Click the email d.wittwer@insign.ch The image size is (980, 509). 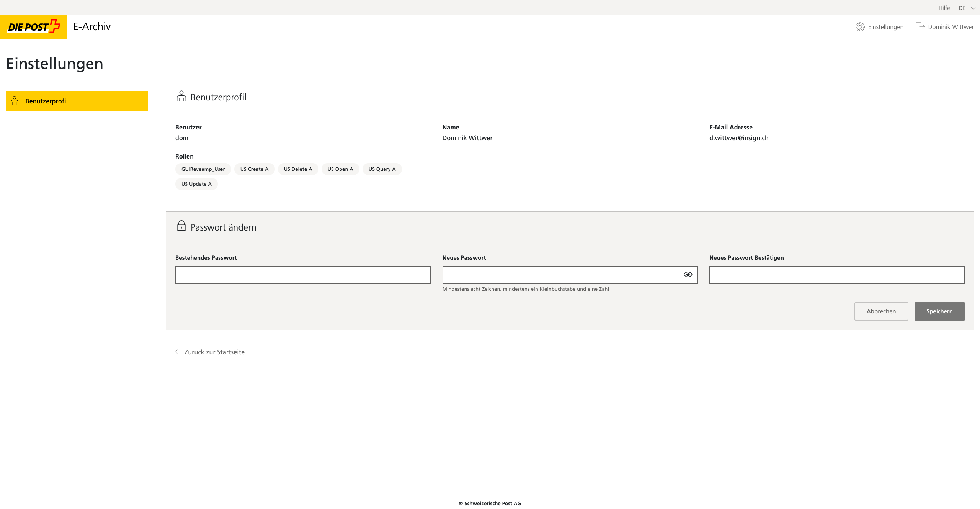[738, 138]
